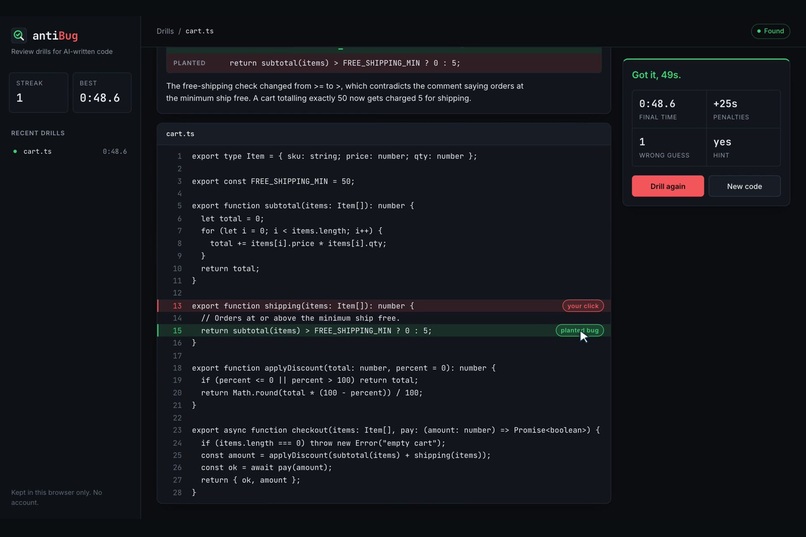806x537 pixels.
Task: Click the PLANTED diff line at top
Action: point(383,63)
